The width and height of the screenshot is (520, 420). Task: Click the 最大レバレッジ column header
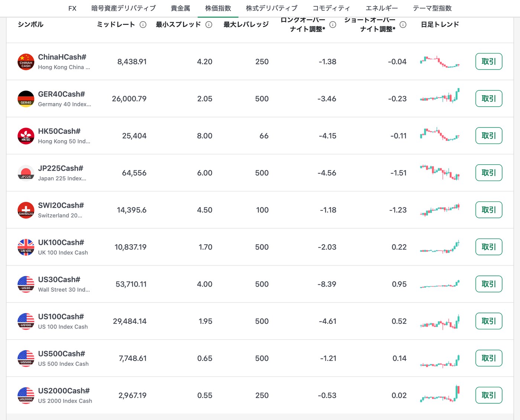point(246,25)
